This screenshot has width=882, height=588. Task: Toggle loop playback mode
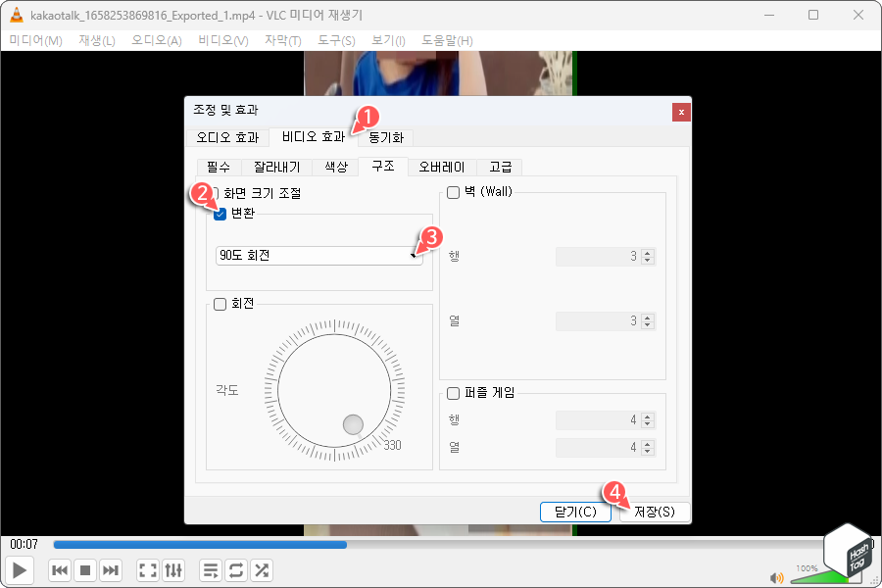point(235,569)
